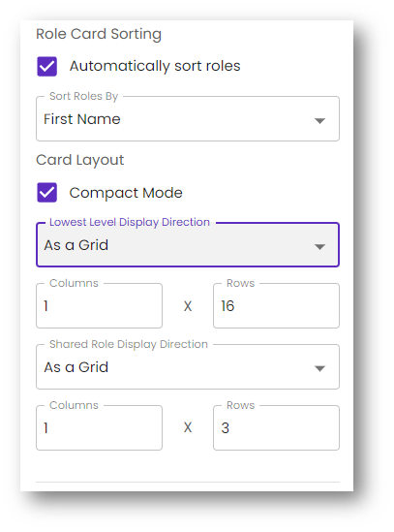
Task: Select the First Name value text
Action: (x=82, y=119)
